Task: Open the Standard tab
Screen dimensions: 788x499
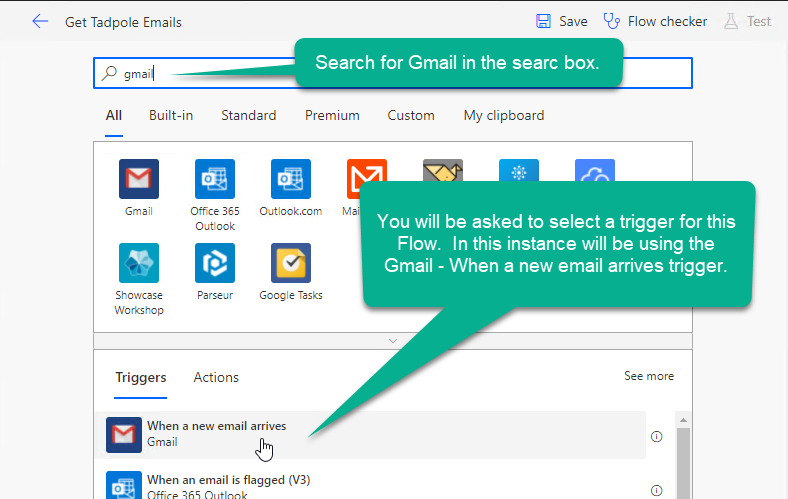Action: 249,116
